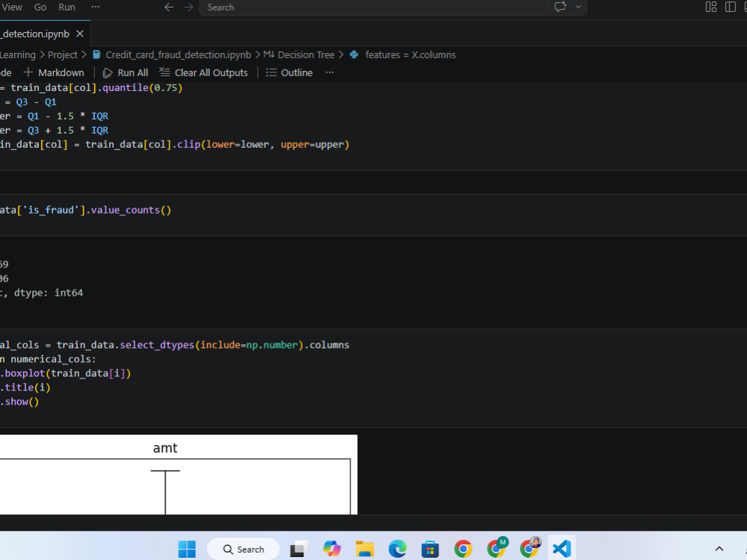Screen dimensions: 747x560
Task: Click Credit_card_fraud_detection.ipynb in the breadcrumb
Action: coord(179,55)
